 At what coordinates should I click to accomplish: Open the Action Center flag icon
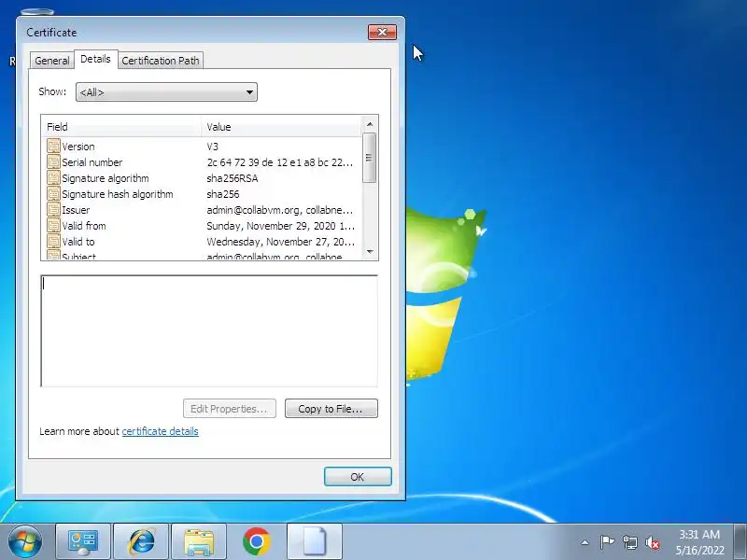click(607, 542)
